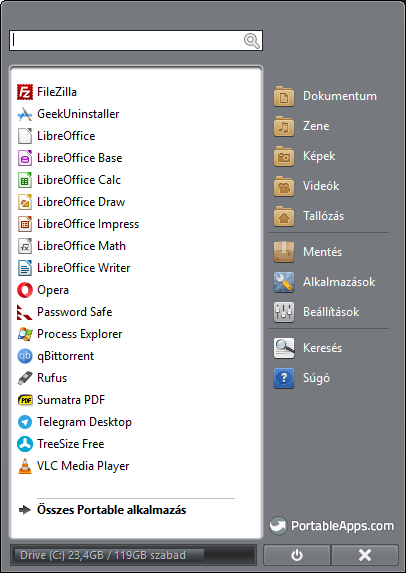Click the 'FileZilla' text
The image size is (406, 573).
click(57, 92)
